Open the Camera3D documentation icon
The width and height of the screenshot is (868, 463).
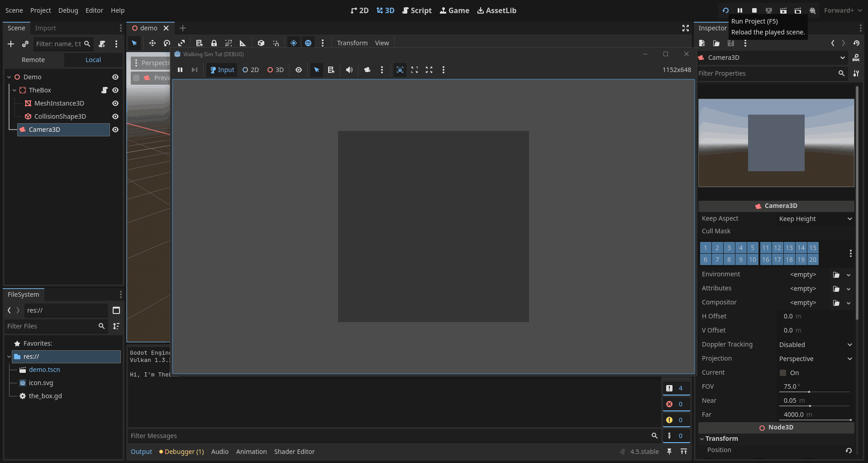[856, 58]
